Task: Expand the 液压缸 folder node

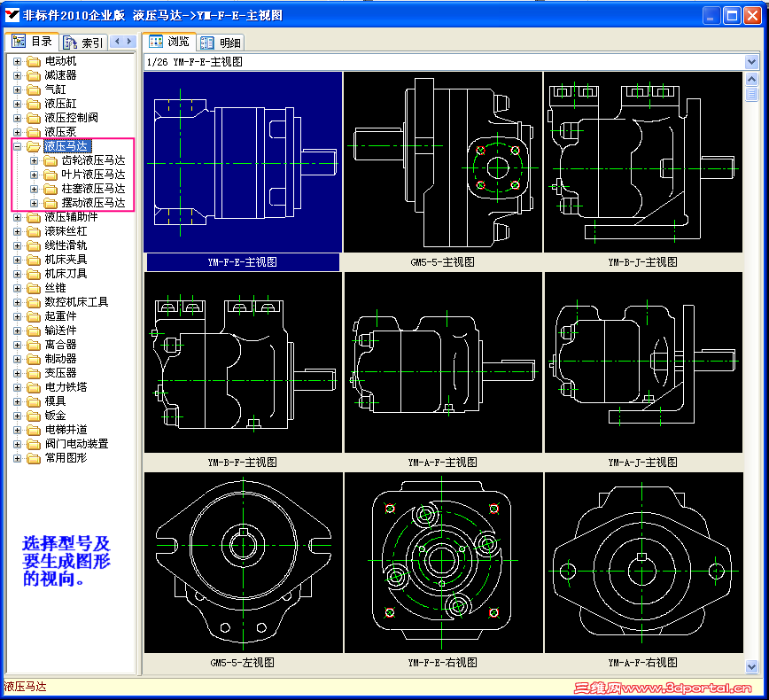Action: (x=17, y=104)
